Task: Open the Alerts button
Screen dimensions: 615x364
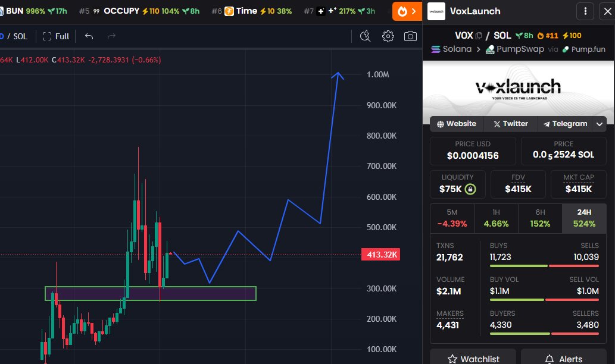Action: pyautogui.click(x=564, y=359)
